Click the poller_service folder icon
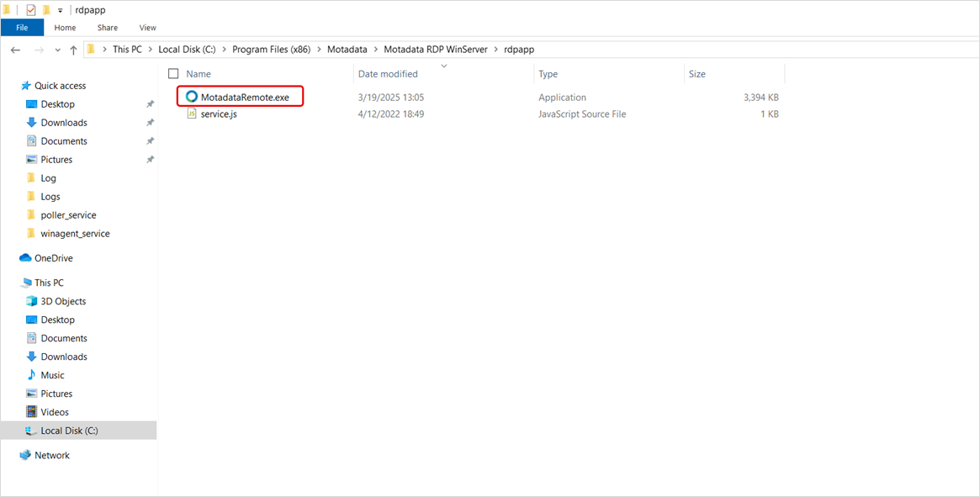Viewport: 980px width, 497px height. tap(31, 215)
